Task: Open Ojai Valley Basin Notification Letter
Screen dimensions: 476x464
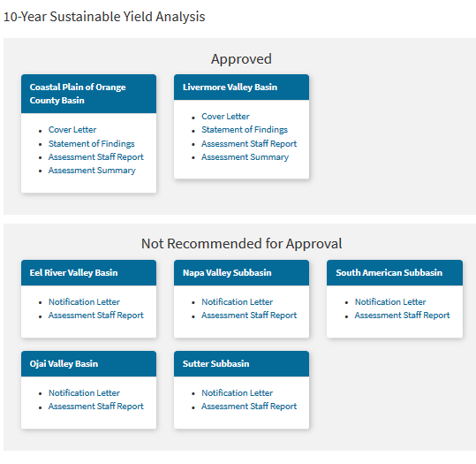Action: coord(84,393)
